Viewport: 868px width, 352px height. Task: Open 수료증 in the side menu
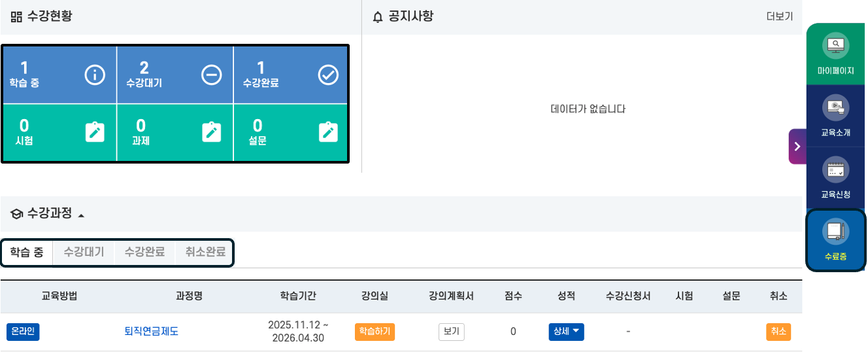click(836, 239)
